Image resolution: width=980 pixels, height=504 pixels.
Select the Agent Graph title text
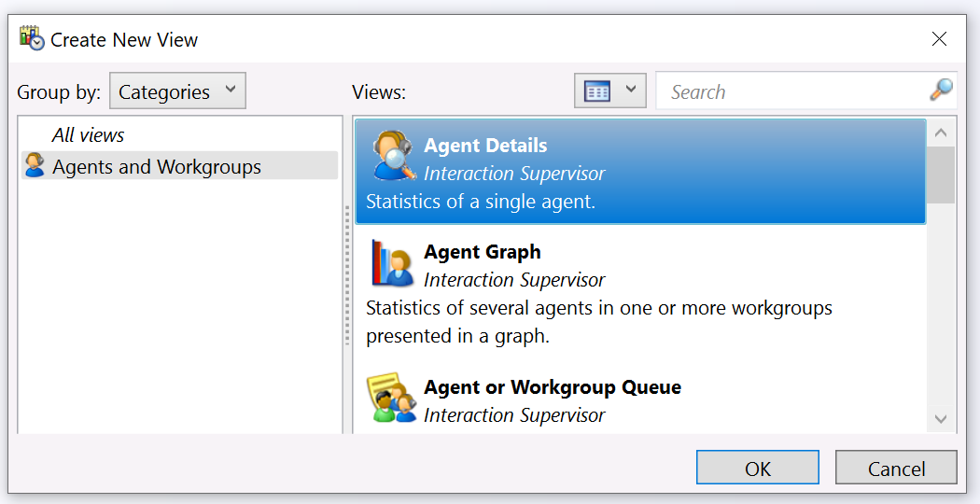[x=483, y=252]
